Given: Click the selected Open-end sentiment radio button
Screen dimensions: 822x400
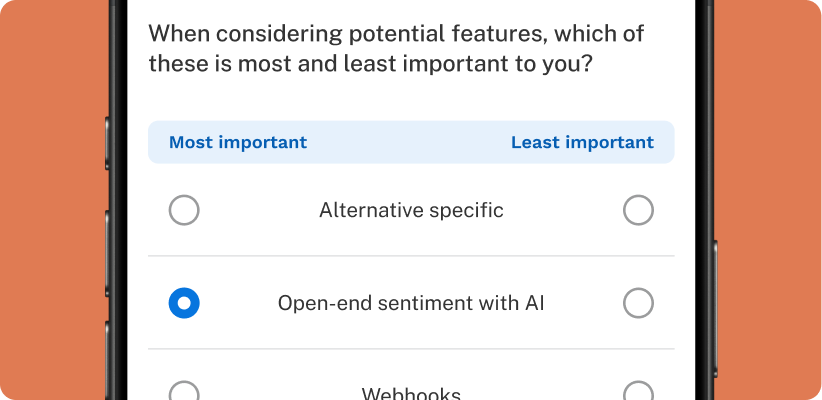Looking at the screenshot, I should click(184, 303).
